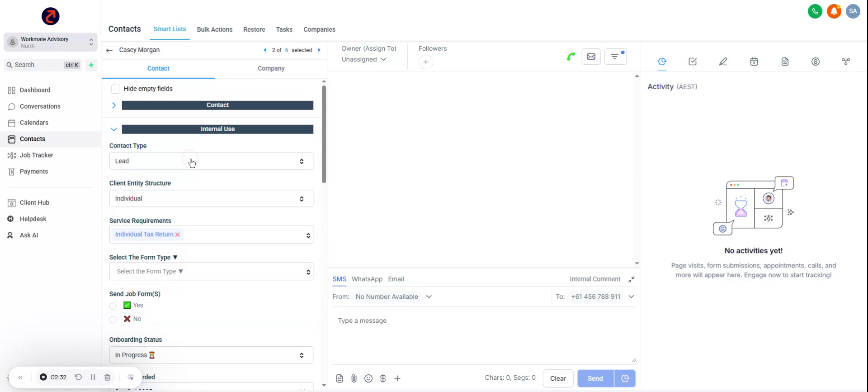Viewport: 868px width, 392px height.
Task: Open the Documents page icon tab
Action: (x=785, y=62)
